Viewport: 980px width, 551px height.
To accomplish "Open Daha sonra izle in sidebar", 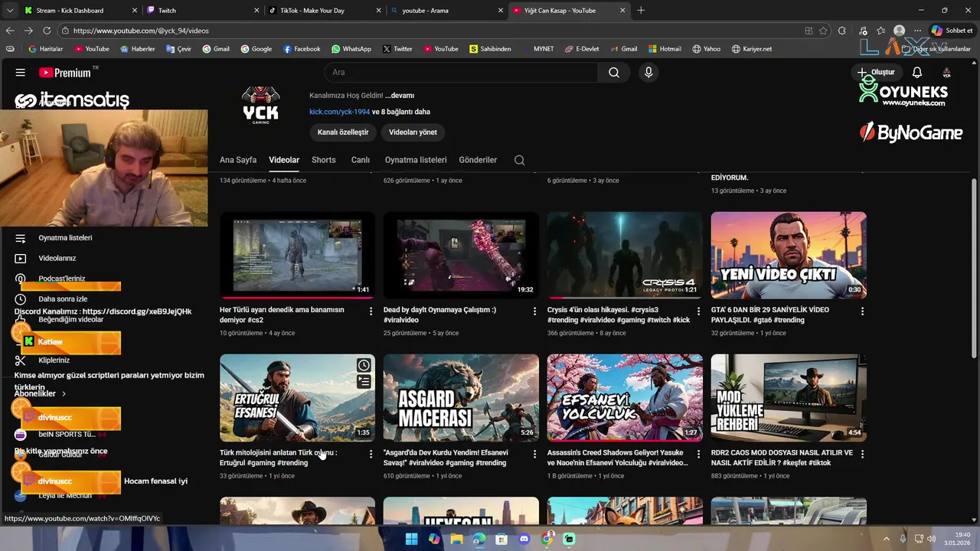I will pos(63,299).
